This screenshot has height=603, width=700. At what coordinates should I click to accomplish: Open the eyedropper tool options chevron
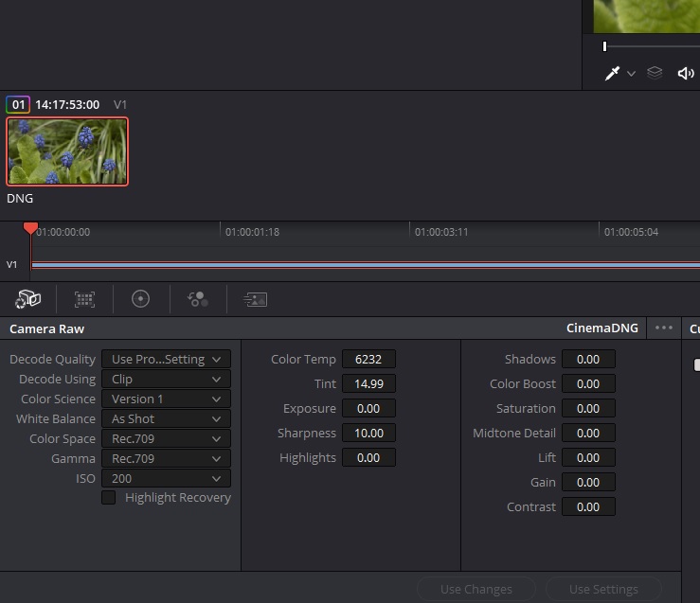631,74
